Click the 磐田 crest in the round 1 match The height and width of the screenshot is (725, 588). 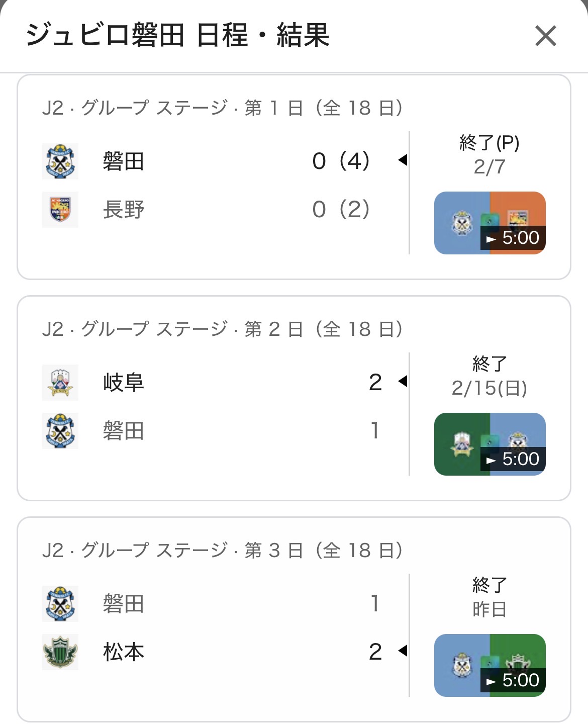[x=60, y=161]
